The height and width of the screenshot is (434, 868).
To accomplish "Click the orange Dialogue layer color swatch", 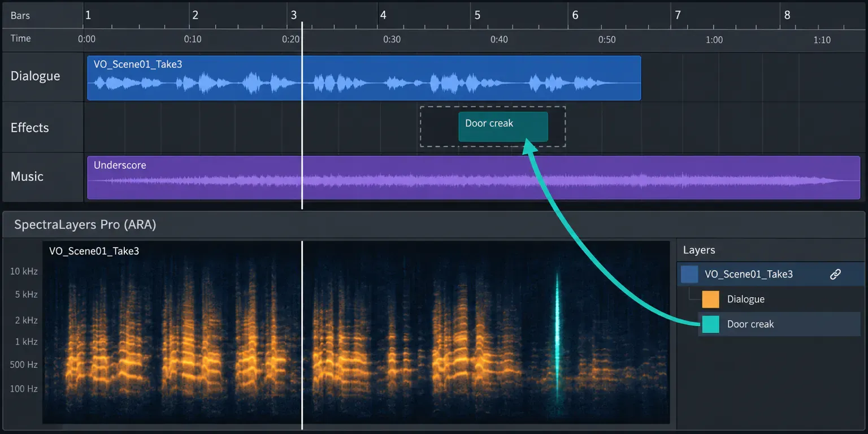I will (x=710, y=299).
